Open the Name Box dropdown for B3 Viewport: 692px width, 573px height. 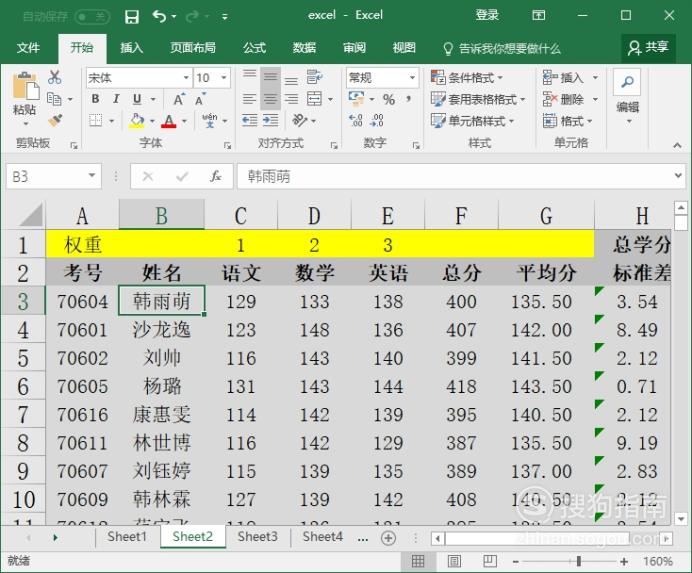pyautogui.click(x=92, y=176)
